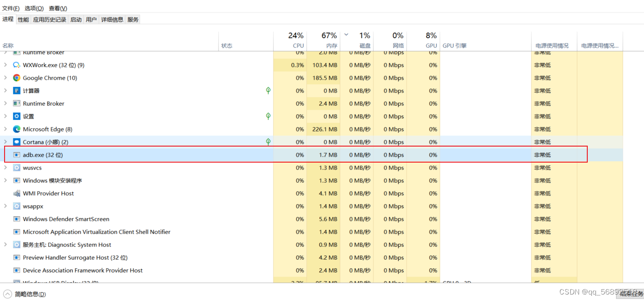Switch to the 启动 tab
The width and height of the screenshot is (644, 300).
point(76,19)
